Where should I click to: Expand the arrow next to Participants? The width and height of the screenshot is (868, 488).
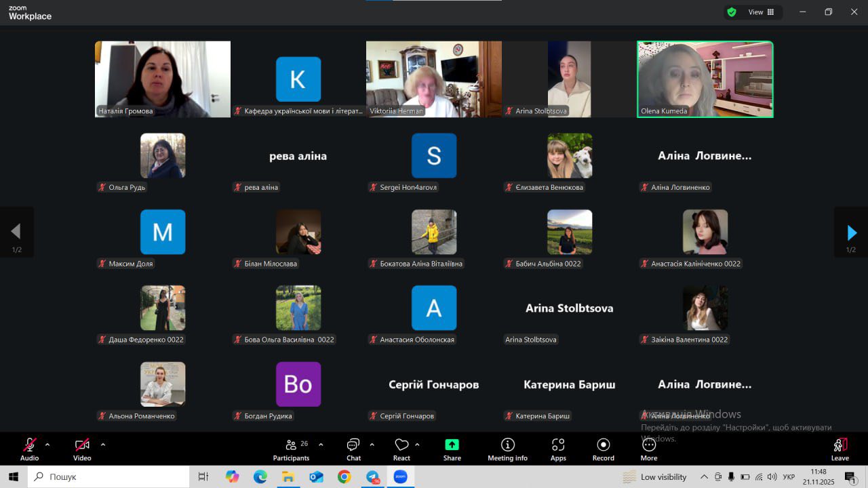(321, 445)
